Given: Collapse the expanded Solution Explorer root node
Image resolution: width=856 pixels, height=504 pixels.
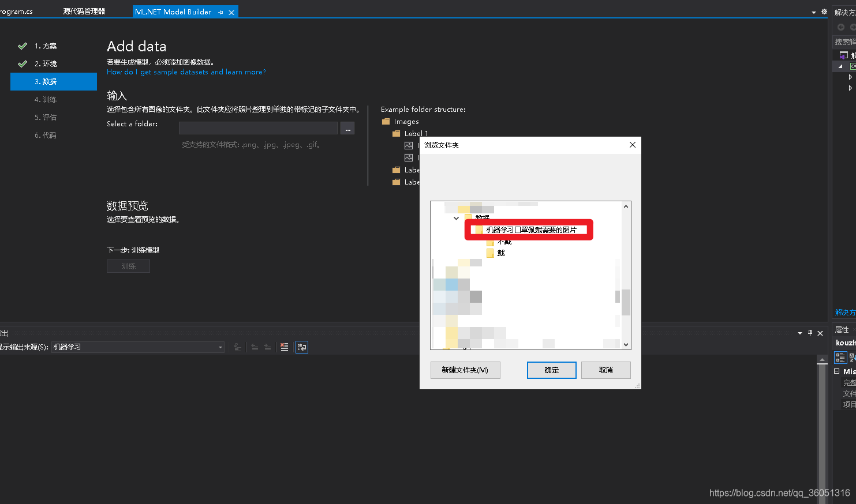Looking at the screenshot, I should [x=840, y=66].
